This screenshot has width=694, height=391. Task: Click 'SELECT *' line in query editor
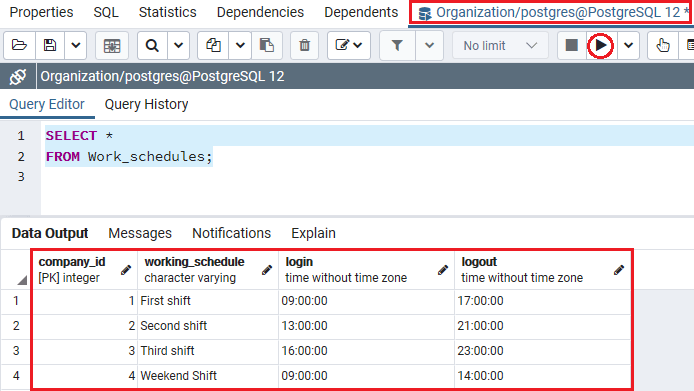[79, 135]
